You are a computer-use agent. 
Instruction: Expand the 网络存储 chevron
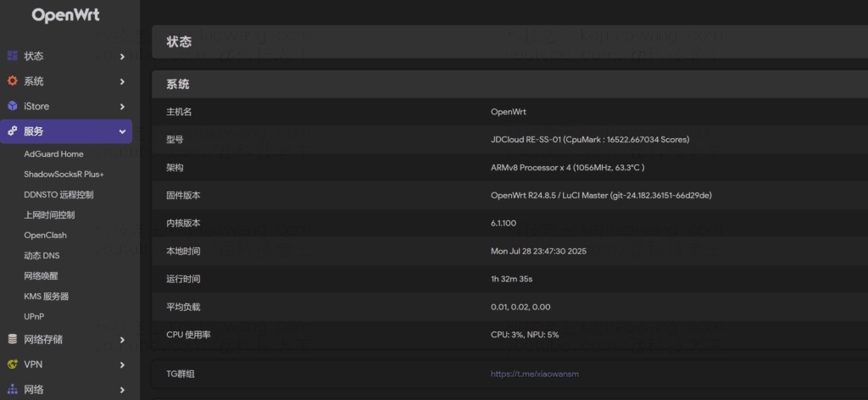122,340
